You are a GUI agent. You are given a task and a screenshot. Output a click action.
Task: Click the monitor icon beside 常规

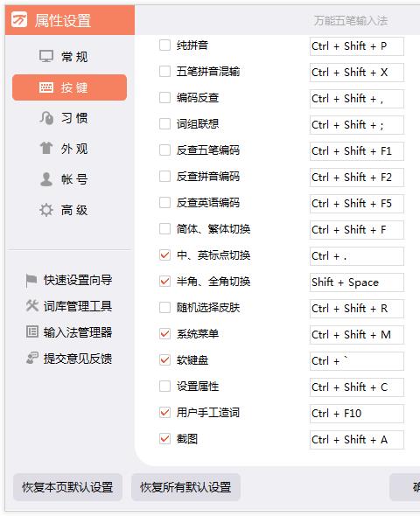46,56
